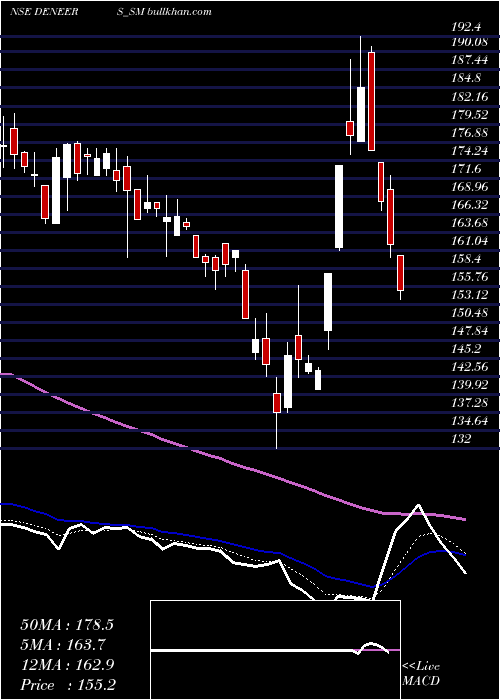Click the 176.88 price level label
This screenshot has width=500, height=700.
tap(468, 133)
